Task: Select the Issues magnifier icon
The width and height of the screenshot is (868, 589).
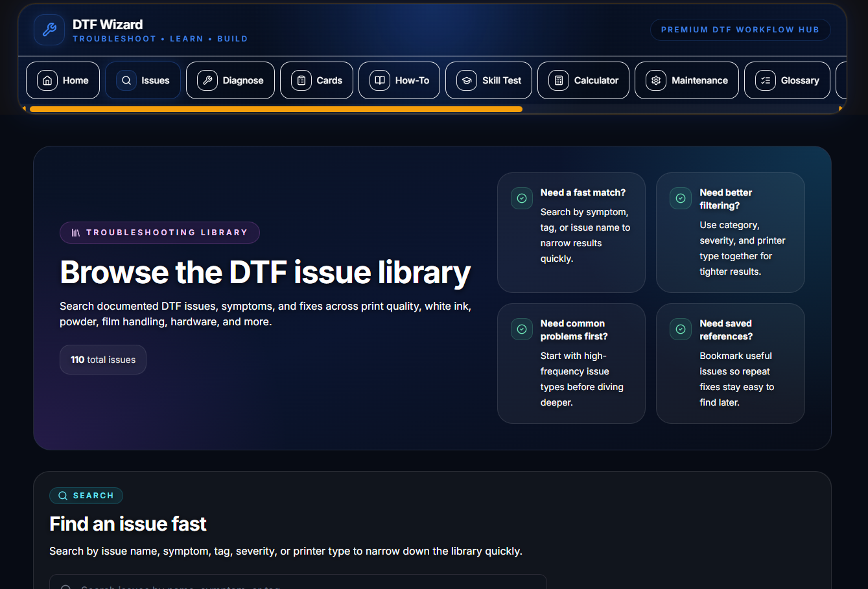Action: pos(126,80)
